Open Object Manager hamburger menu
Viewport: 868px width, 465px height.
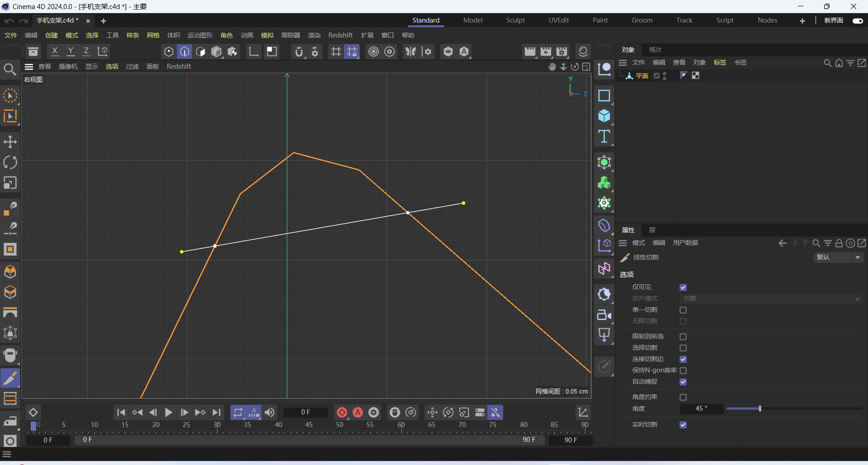[623, 63]
